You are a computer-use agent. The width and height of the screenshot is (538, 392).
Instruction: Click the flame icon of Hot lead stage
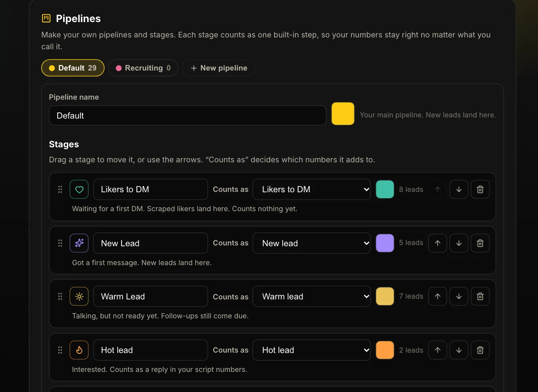point(79,350)
